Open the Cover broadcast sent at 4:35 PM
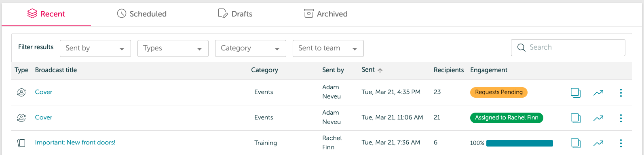This screenshot has width=644, height=155. coord(44,92)
